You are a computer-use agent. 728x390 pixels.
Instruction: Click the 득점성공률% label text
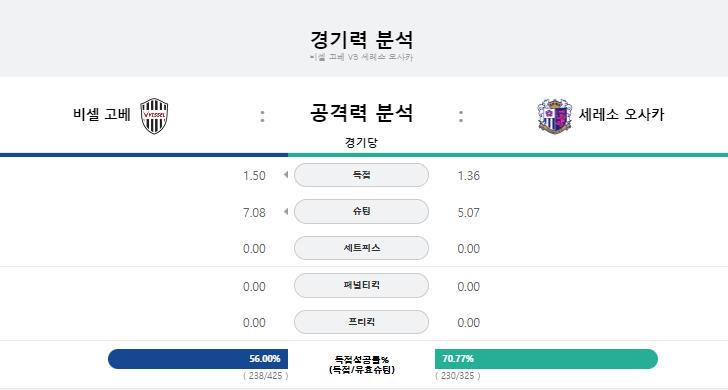(x=362, y=359)
